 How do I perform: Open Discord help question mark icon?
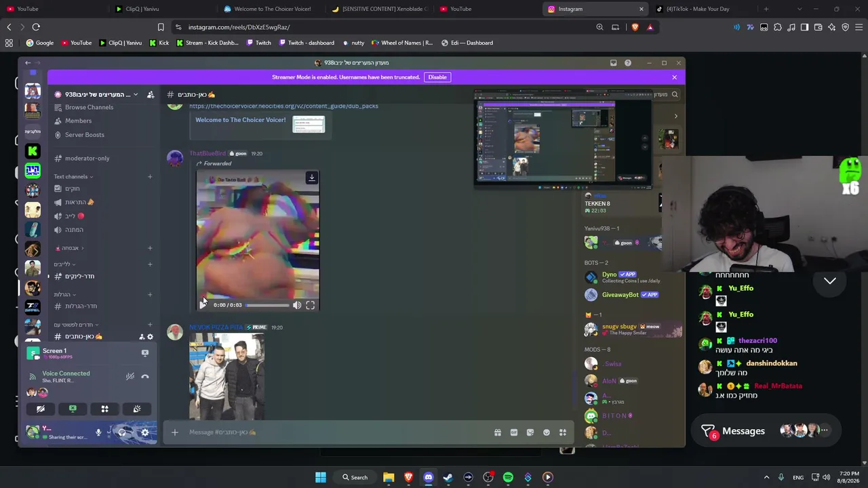pyautogui.click(x=628, y=63)
